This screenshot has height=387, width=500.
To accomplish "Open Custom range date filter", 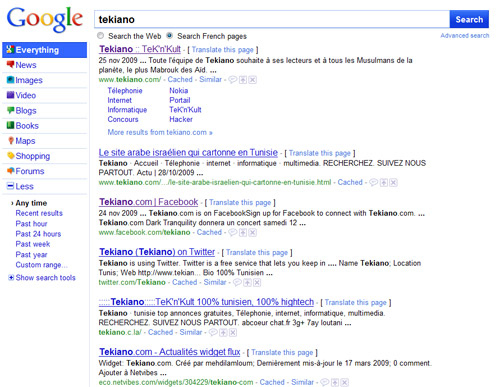I will (x=41, y=265).
